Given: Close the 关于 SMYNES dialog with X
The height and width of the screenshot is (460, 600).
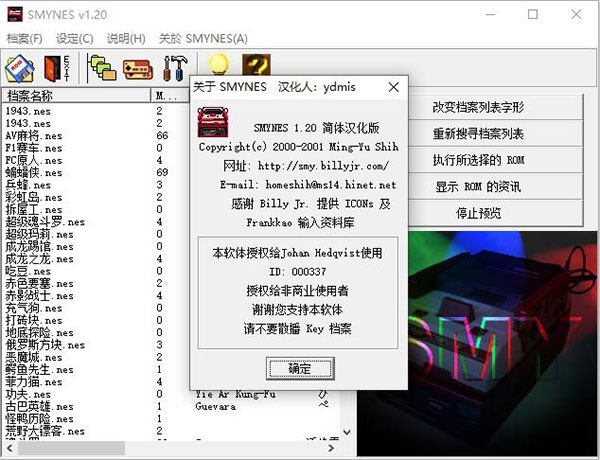Looking at the screenshot, I should pos(394,87).
